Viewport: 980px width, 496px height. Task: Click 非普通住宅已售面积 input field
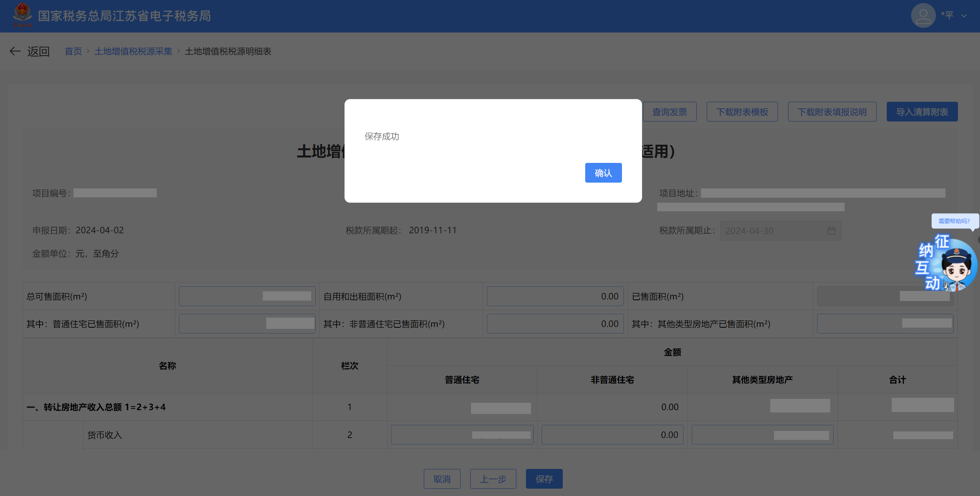tap(555, 324)
